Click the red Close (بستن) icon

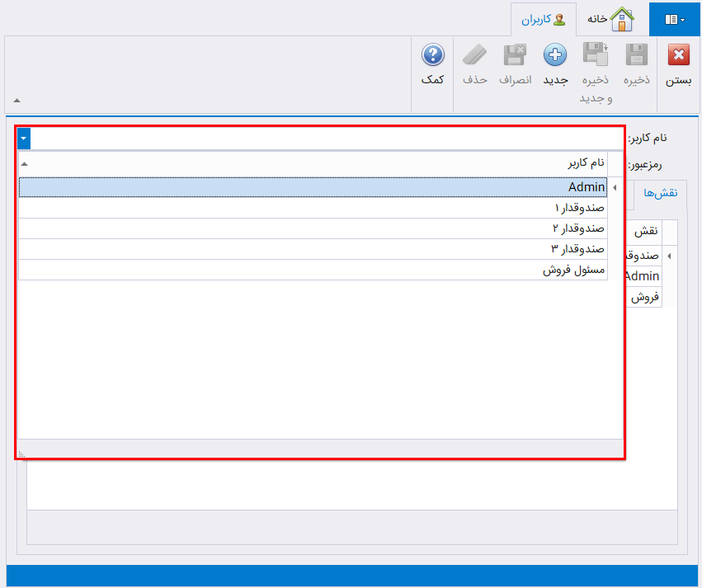click(x=678, y=56)
